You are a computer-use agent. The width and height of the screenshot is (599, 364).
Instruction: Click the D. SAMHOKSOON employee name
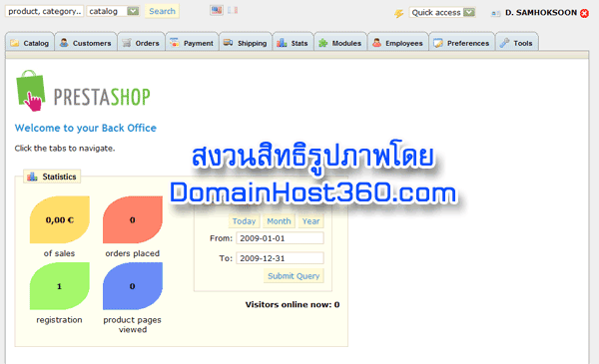(541, 13)
